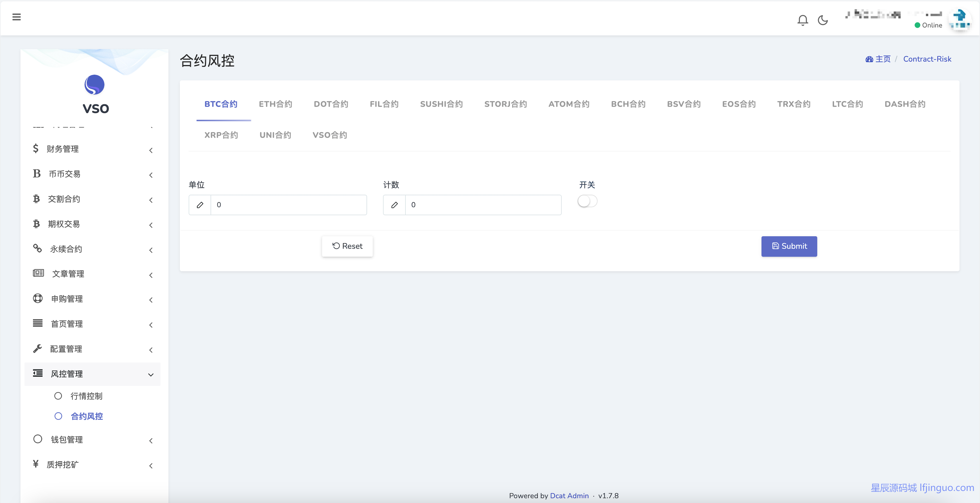Collapse the 风控管理 menu
Viewport: 980px width, 503px height.
point(151,375)
